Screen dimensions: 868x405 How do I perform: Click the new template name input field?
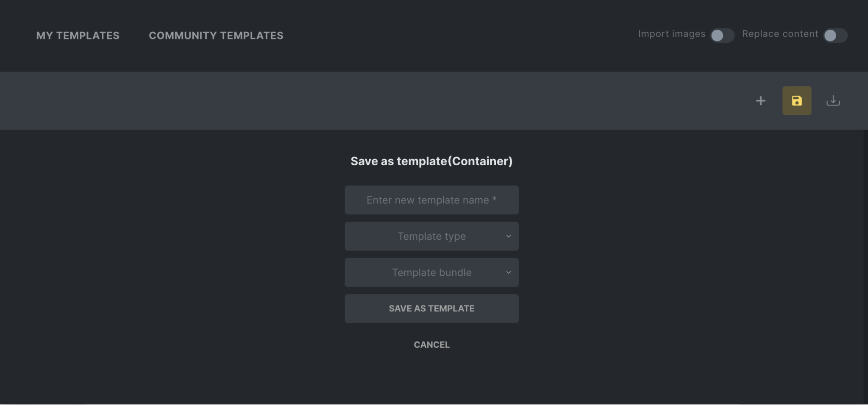click(x=431, y=200)
